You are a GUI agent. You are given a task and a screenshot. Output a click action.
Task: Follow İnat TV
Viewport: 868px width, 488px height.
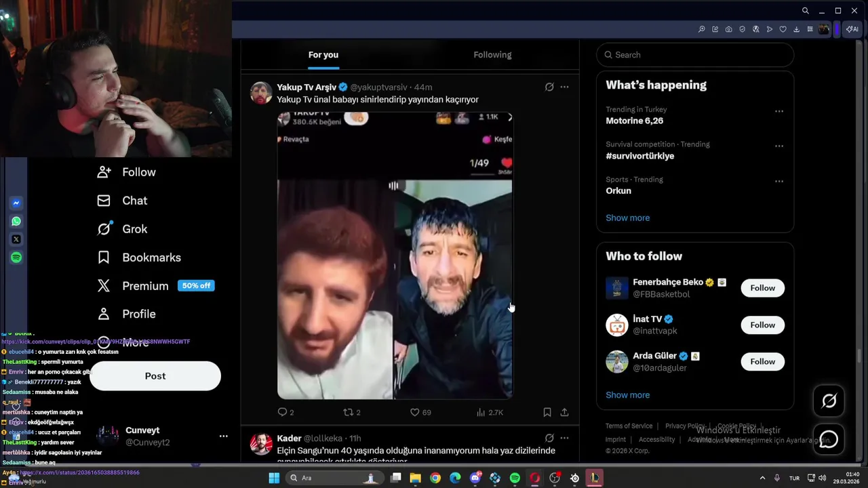[762, 325]
